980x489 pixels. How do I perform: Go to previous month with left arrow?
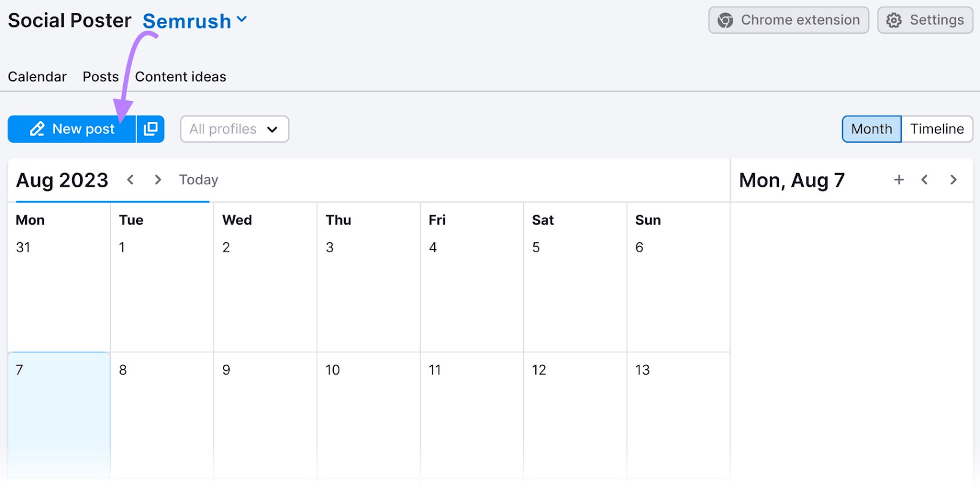coord(130,179)
